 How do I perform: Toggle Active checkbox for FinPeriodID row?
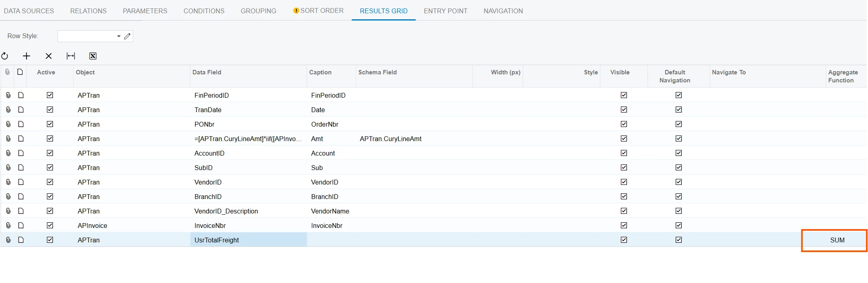pos(50,95)
